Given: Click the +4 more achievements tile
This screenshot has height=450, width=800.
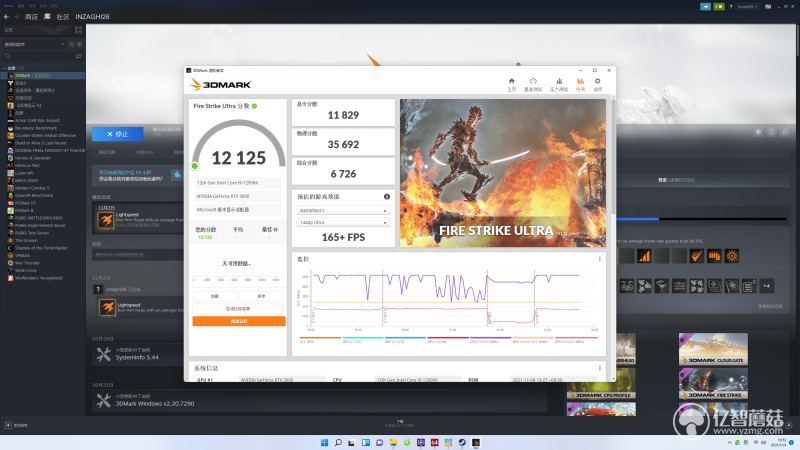Looking at the screenshot, I should click(x=766, y=286).
